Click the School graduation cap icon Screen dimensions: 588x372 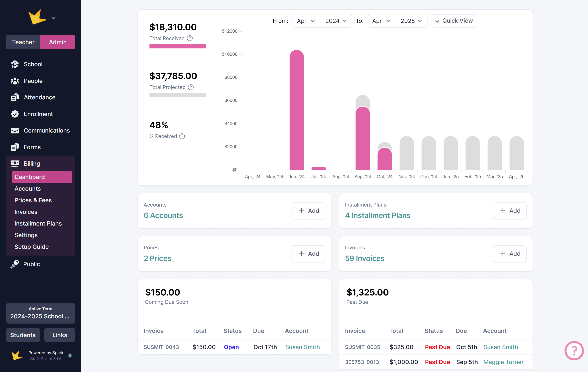[15, 64]
